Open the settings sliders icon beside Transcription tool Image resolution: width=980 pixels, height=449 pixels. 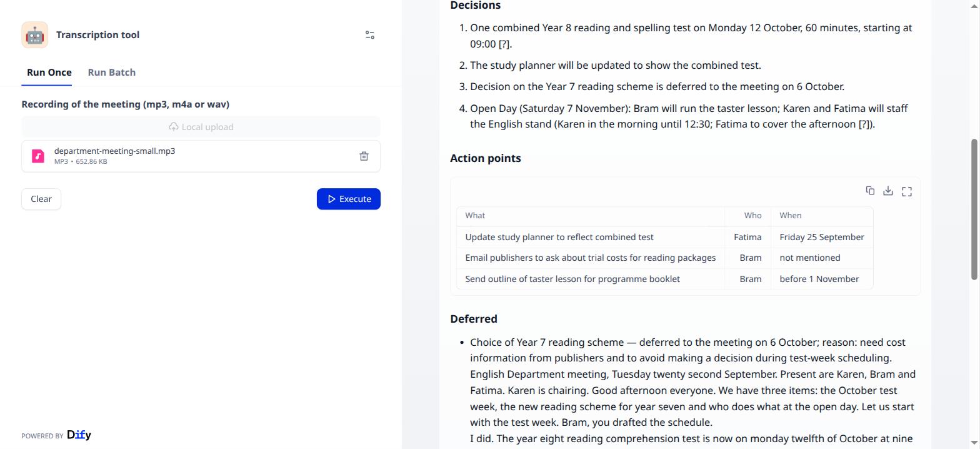(x=370, y=35)
